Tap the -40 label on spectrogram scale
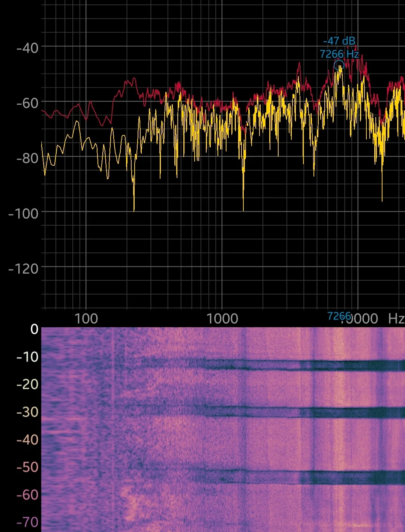 27,439
